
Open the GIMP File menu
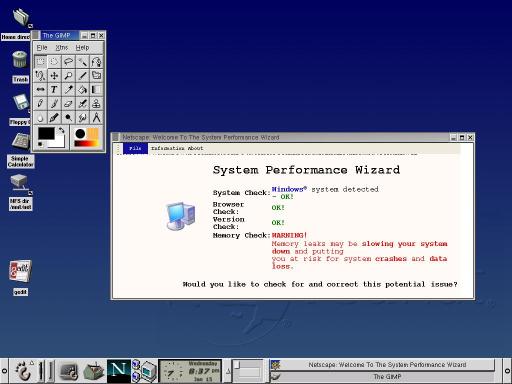coord(42,48)
